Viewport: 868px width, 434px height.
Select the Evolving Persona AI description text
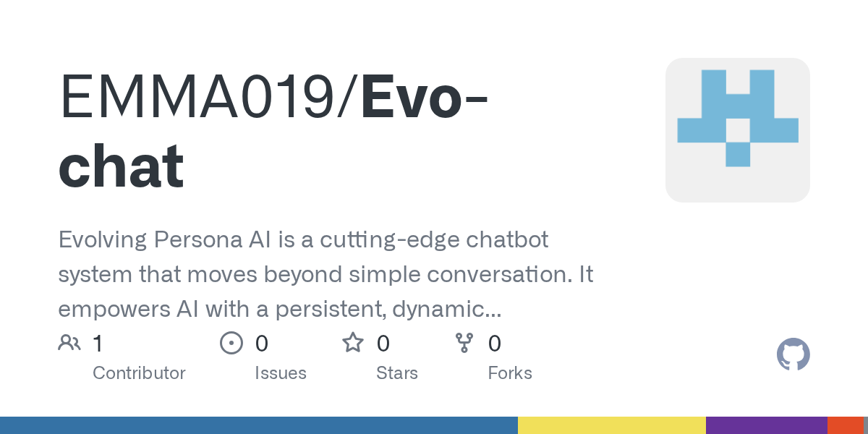325,275
